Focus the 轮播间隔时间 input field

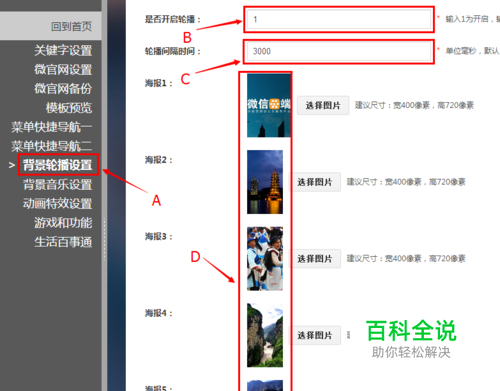click(339, 51)
